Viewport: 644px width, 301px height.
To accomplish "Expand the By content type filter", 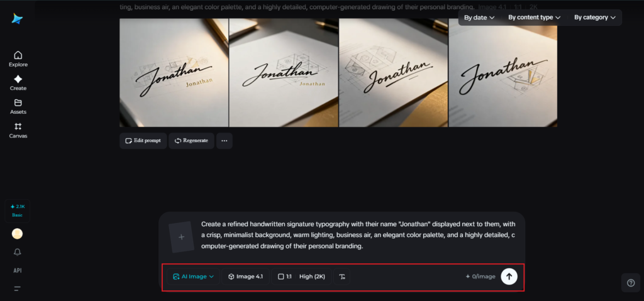I will pyautogui.click(x=535, y=18).
